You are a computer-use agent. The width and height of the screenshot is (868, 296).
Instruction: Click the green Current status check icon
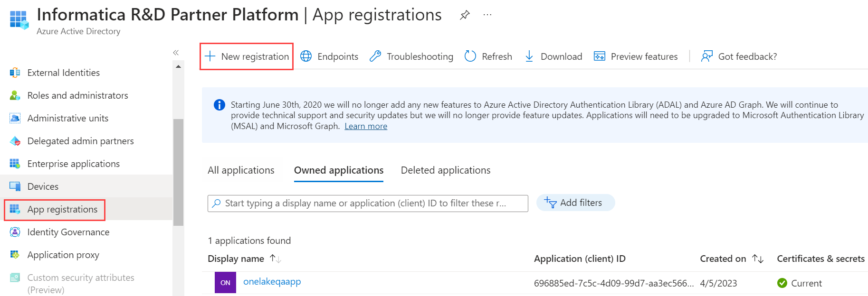pyautogui.click(x=782, y=283)
